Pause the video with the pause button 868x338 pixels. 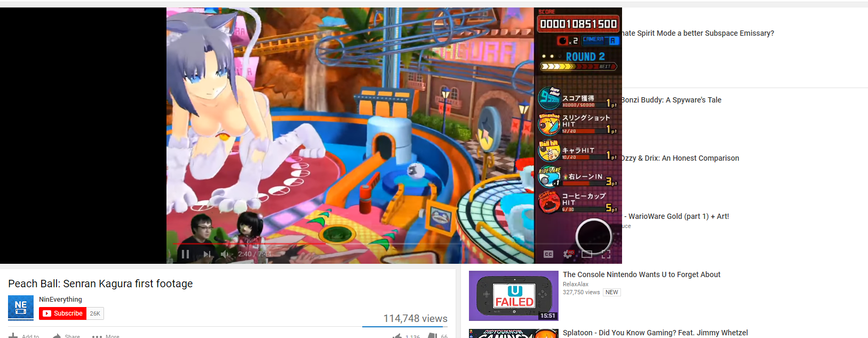tap(185, 254)
